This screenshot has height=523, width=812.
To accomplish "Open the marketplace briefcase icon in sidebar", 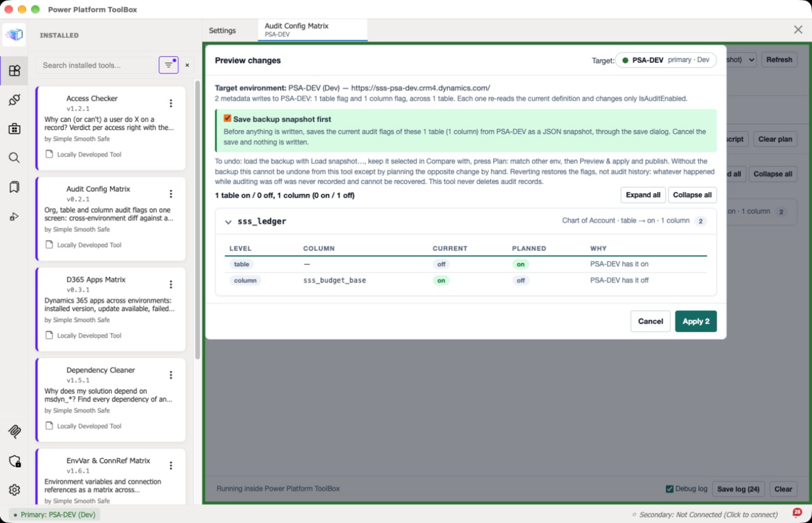I will point(14,129).
